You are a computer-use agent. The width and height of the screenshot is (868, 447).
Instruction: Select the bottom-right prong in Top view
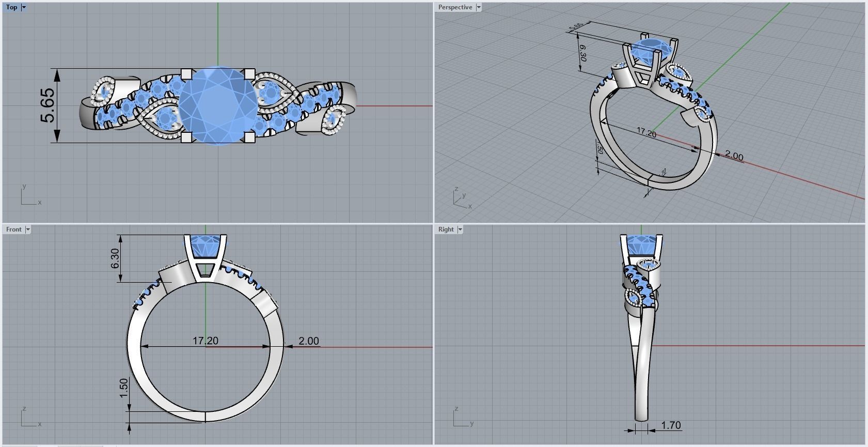(x=249, y=137)
